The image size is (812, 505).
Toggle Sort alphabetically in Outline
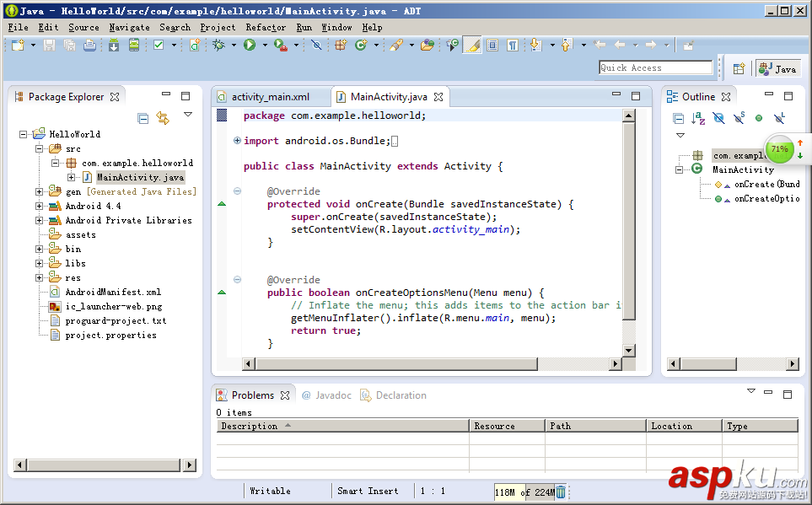pyautogui.click(x=698, y=118)
